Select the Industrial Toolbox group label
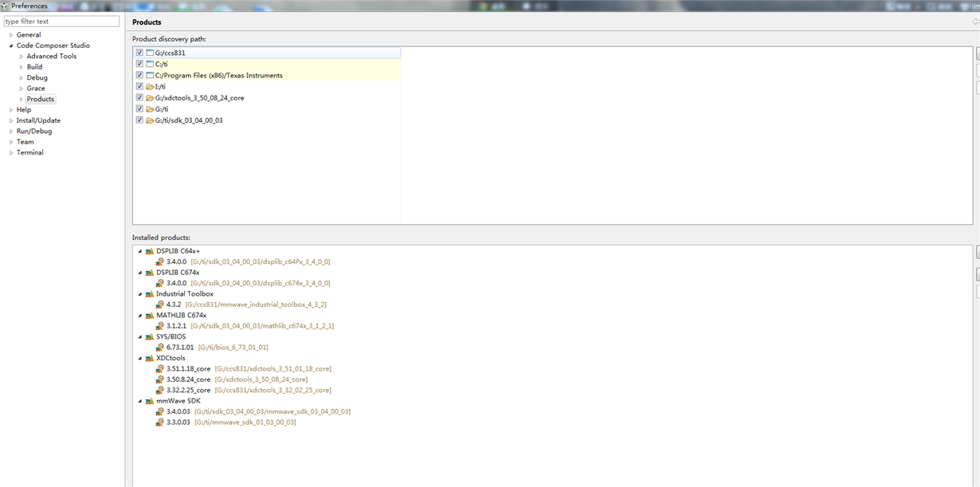 point(185,294)
